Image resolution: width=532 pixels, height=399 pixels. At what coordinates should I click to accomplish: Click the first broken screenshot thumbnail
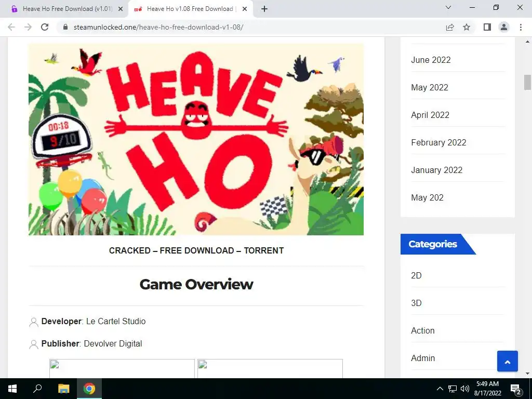point(122,368)
